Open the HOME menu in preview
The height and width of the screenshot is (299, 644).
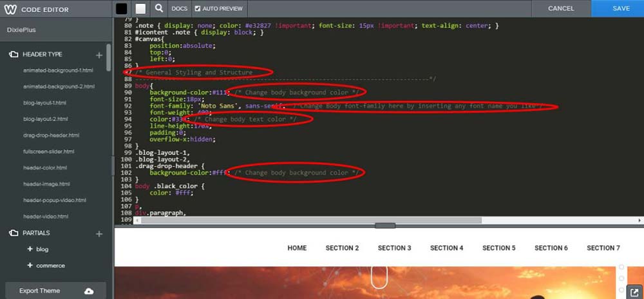click(297, 247)
